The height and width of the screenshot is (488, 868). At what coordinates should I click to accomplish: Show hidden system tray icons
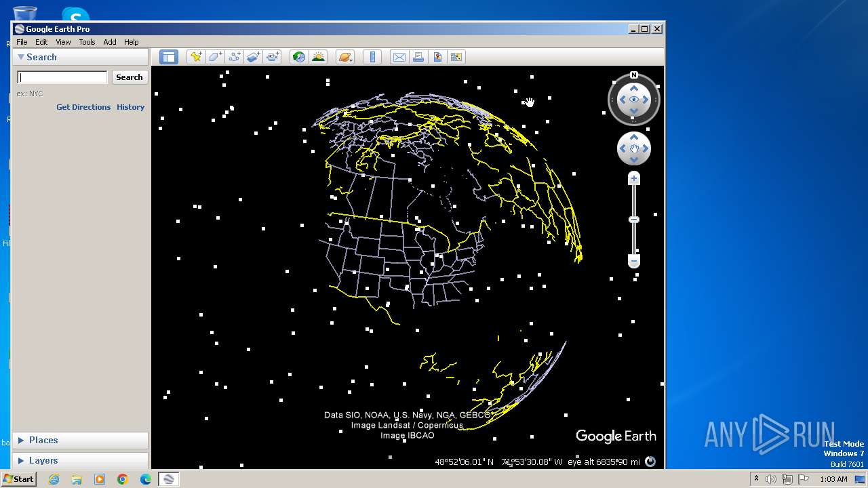click(756, 479)
